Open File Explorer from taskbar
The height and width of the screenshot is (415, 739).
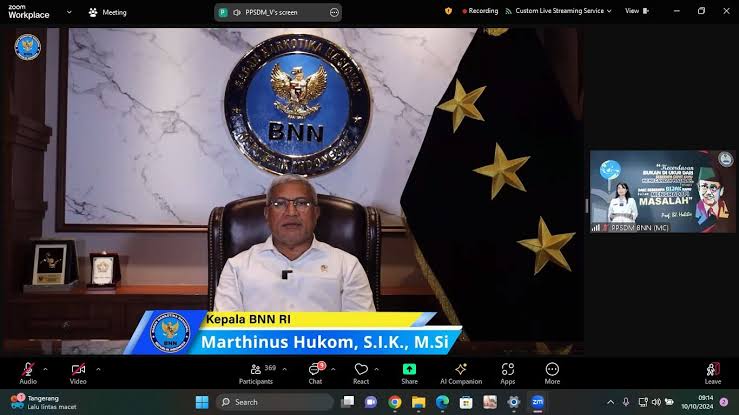(x=419, y=402)
